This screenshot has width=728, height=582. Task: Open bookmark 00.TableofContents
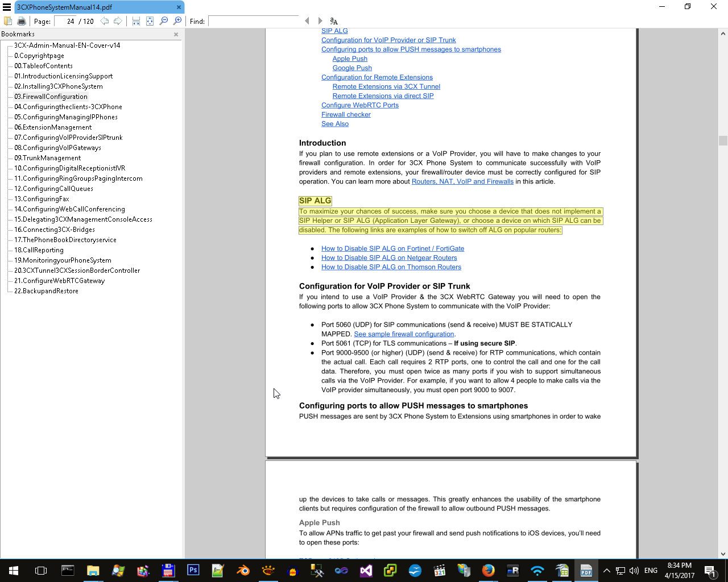click(x=43, y=66)
